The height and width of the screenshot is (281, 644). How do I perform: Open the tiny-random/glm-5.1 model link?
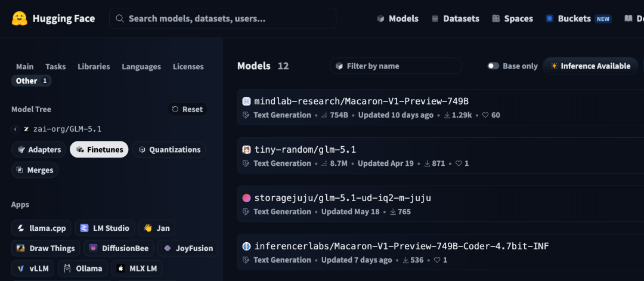305,150
